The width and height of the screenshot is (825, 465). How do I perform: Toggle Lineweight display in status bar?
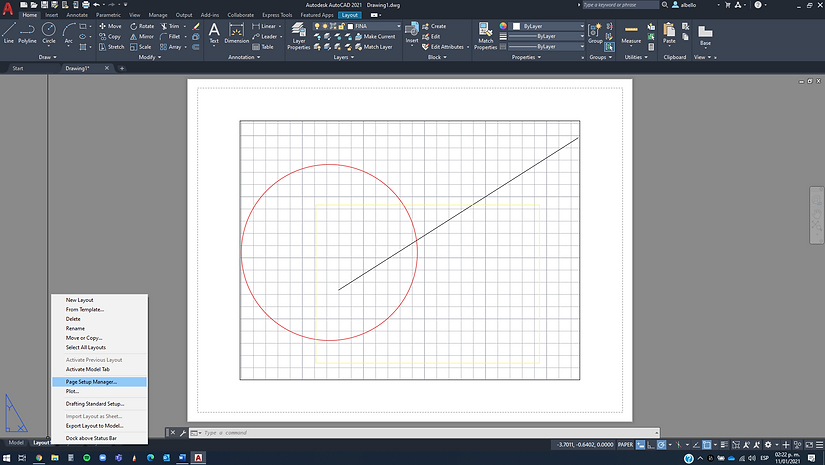tap(724, 445)
